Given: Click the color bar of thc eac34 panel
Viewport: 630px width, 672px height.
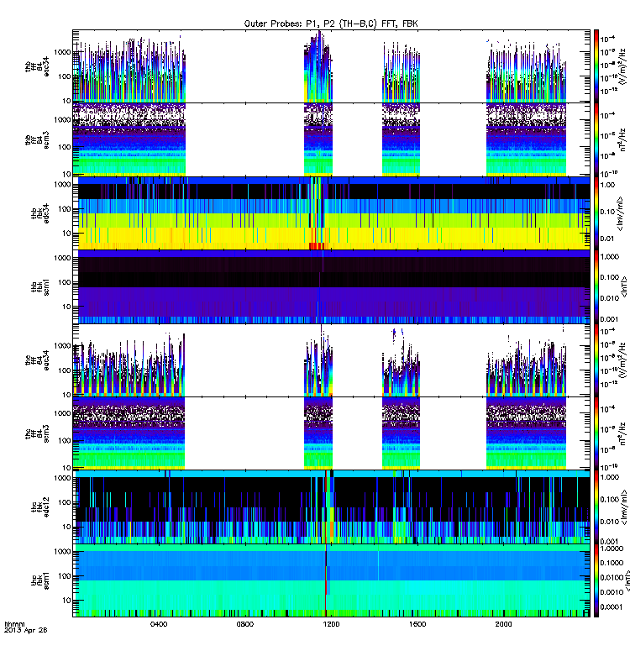Looking at the screenshot, I should point(596,360).
